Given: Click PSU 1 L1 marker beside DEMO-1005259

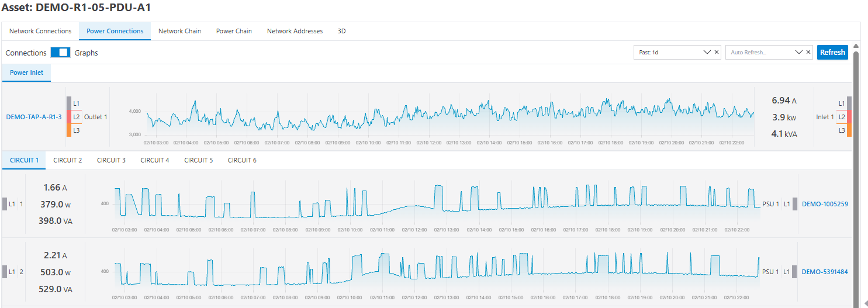Looking at the screenshot, I should pos(780,204).
